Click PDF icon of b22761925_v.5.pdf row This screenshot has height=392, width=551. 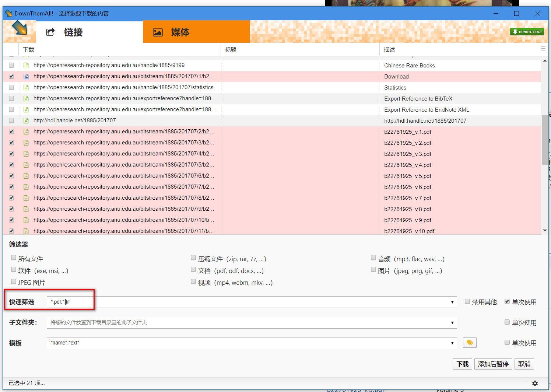pyautogui.click(x=26, y=176)
